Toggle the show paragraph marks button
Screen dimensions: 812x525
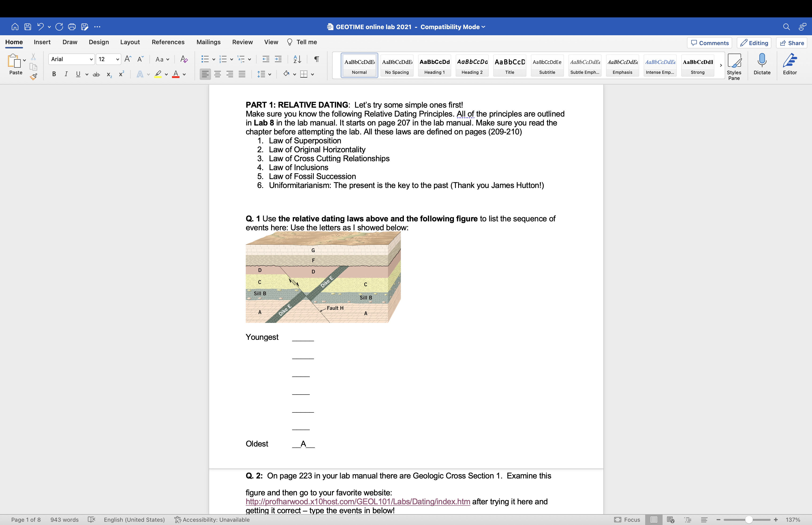pyautogui.click(x=316, y=59)
